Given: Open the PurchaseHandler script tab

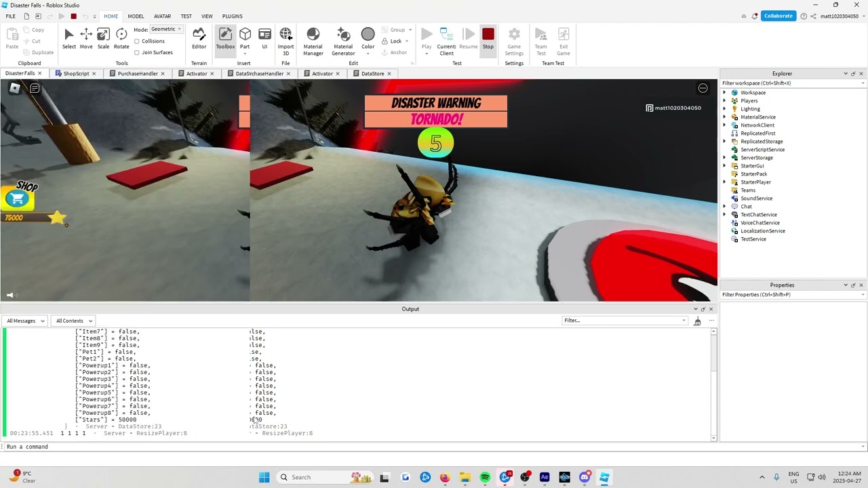Looking at the screenshot, I should coord(138,73).
